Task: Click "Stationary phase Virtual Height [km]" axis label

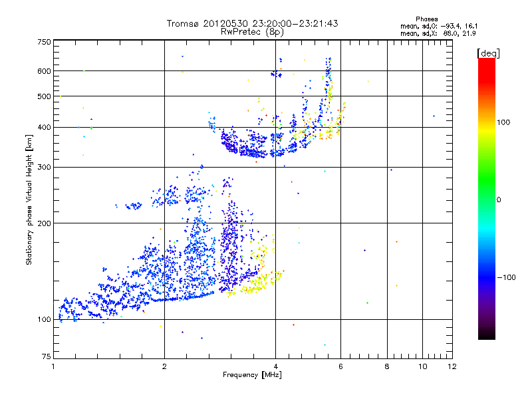Action: (x=29, y=200)
